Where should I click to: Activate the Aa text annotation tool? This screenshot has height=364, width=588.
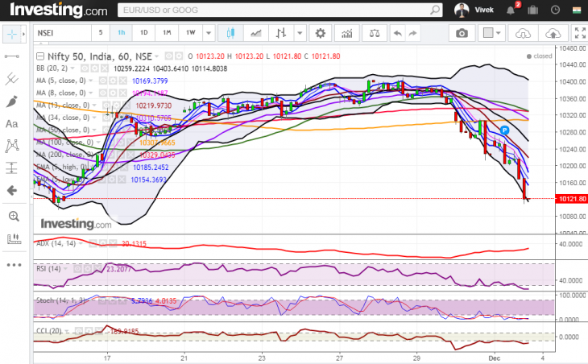click(x=12, y=124)
